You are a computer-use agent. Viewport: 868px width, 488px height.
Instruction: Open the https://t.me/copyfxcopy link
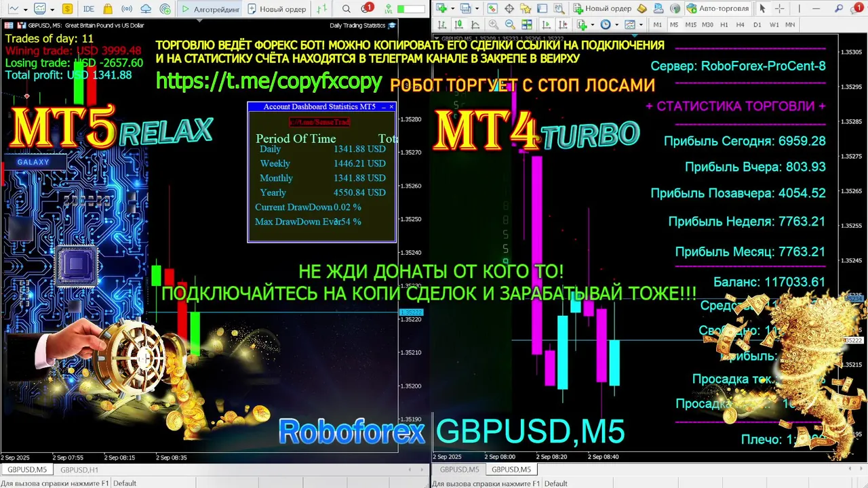pos(269,81)
